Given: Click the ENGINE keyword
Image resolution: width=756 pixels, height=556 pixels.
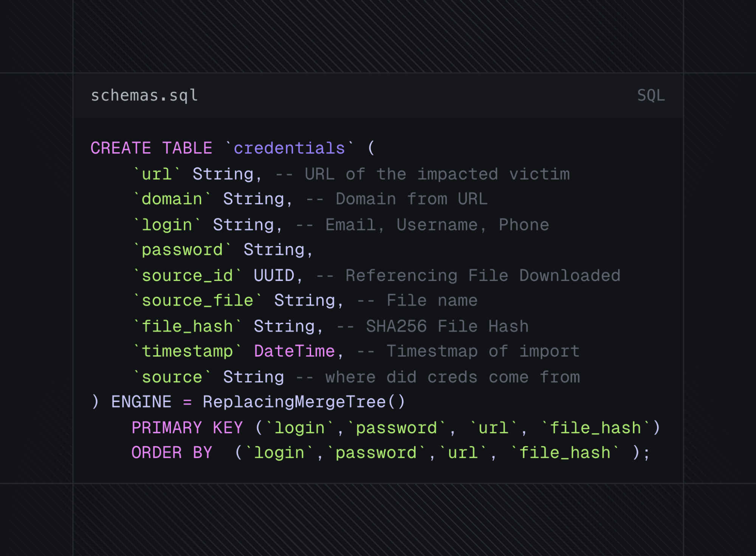Looking at the screenshot, I should (x=141, y=402).
